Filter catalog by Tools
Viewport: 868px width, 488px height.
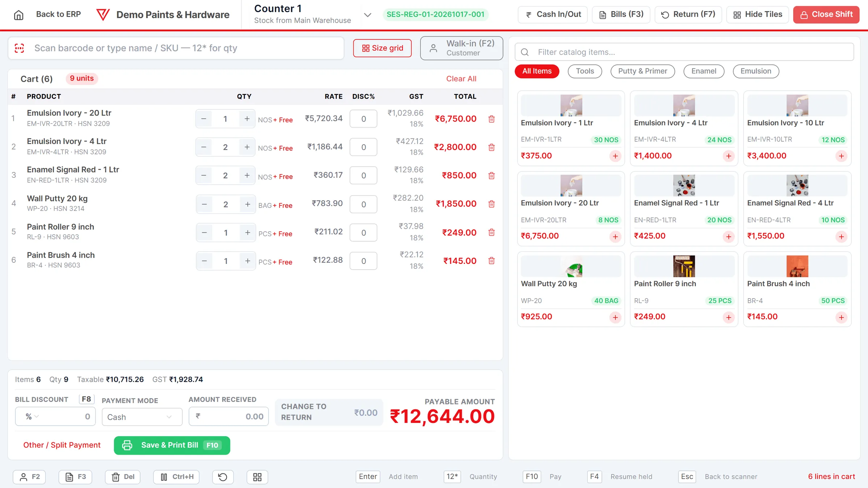pos(585,71)
